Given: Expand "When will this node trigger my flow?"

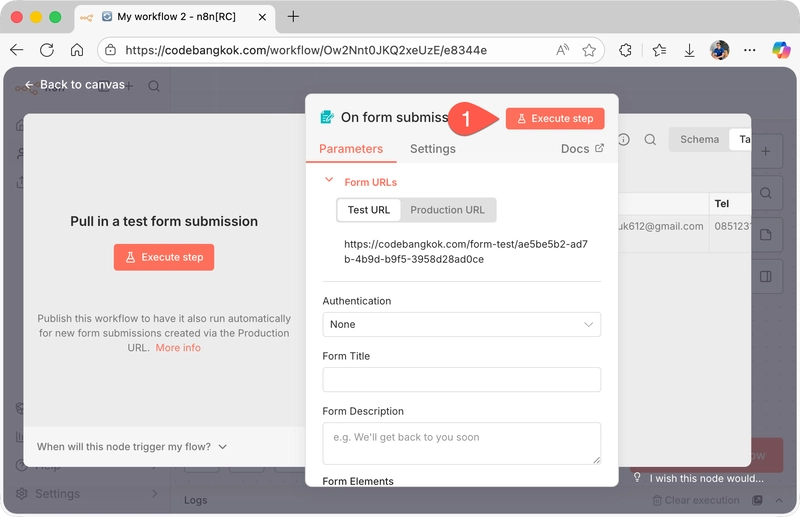Looking at the screenshot, I should point(132,447).
